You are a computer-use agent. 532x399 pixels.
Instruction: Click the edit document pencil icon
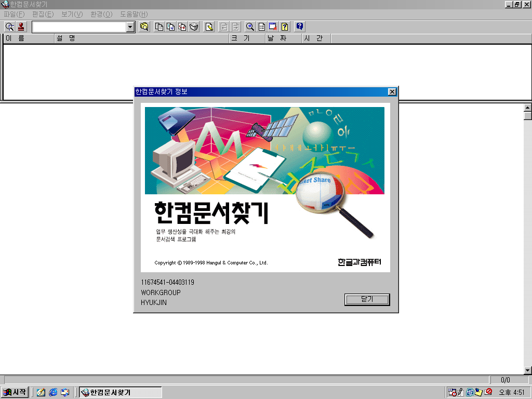coord(209,27)
